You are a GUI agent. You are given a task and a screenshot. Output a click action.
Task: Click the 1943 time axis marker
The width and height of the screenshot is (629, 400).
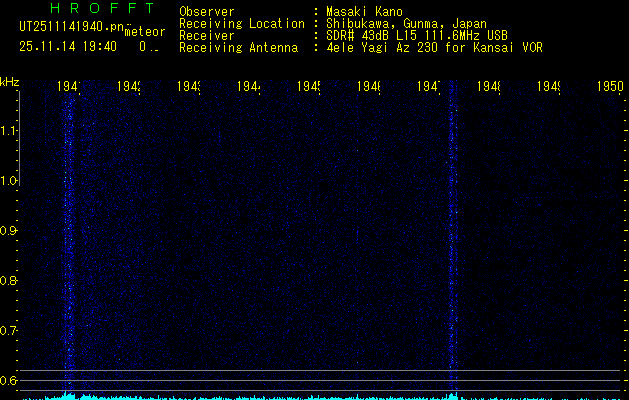tap(189, 86)
